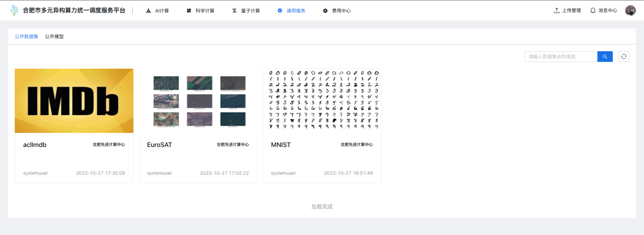Image resolution: width=644 pixels, height=235 pixels.
Task: Open the 上传管理 link
Action: point(571,10)
